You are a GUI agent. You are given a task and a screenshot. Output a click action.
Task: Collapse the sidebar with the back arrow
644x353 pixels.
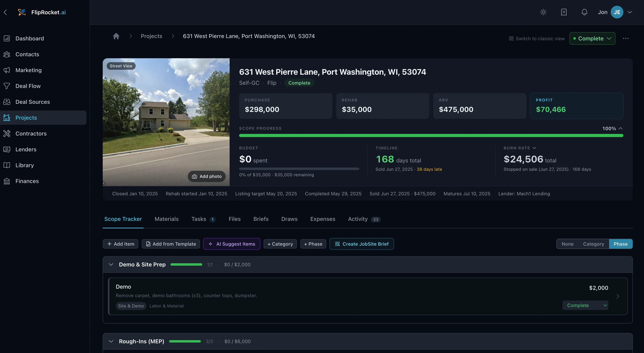[x=6, y=12]
